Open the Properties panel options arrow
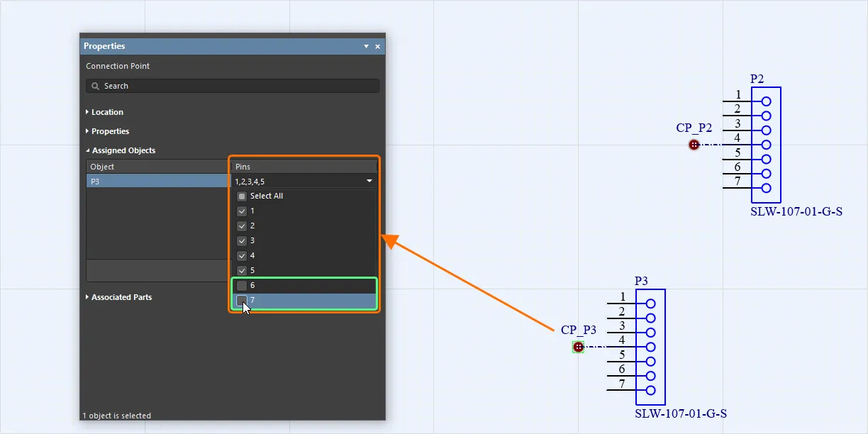This screenshot has width=868, height=434. coord(366,46)
